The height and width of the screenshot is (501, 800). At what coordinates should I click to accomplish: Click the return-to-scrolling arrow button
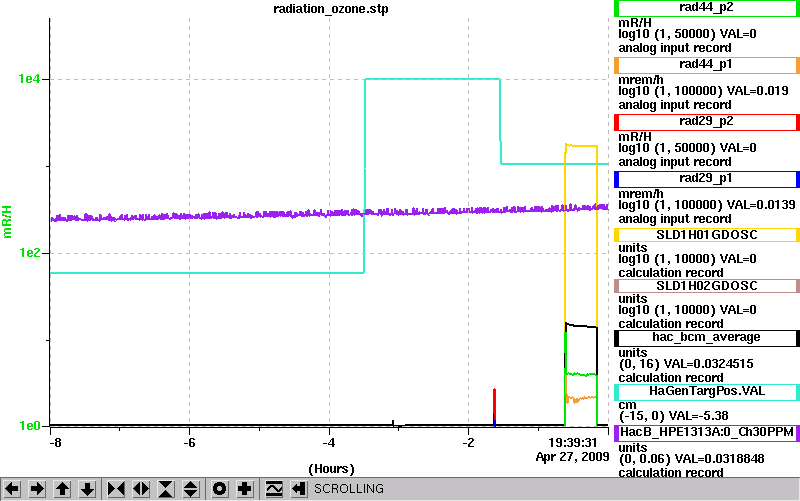coord(299,489)
